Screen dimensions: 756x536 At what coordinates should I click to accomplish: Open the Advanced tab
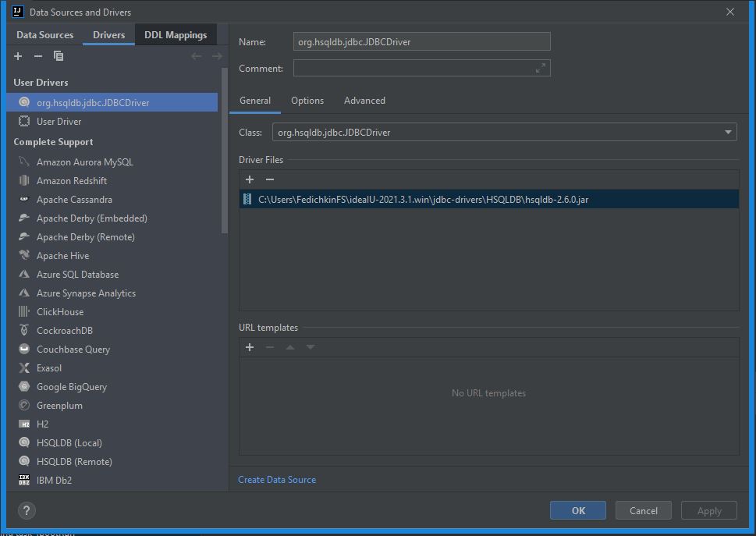click(x=364, y=101)
